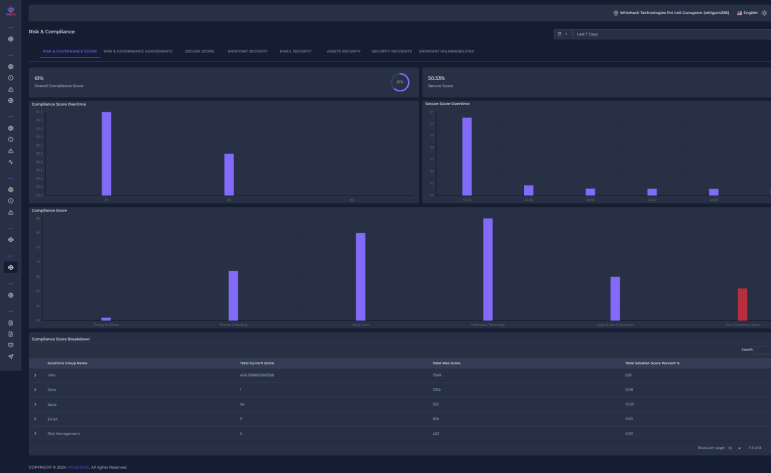Screen dimensions: 771x473
Task: Click the 18.33 percent cell
Action: click(x=629, y=404)
